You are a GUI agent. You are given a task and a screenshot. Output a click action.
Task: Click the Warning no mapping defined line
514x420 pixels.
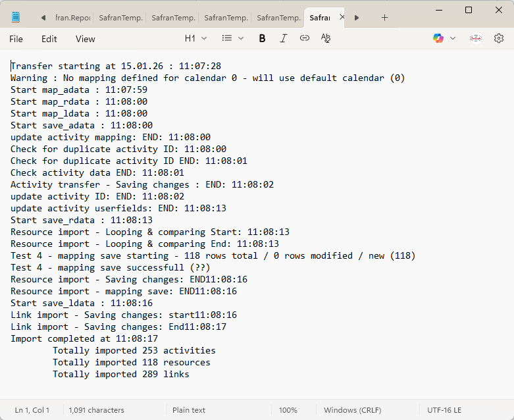tap(208, 78)
